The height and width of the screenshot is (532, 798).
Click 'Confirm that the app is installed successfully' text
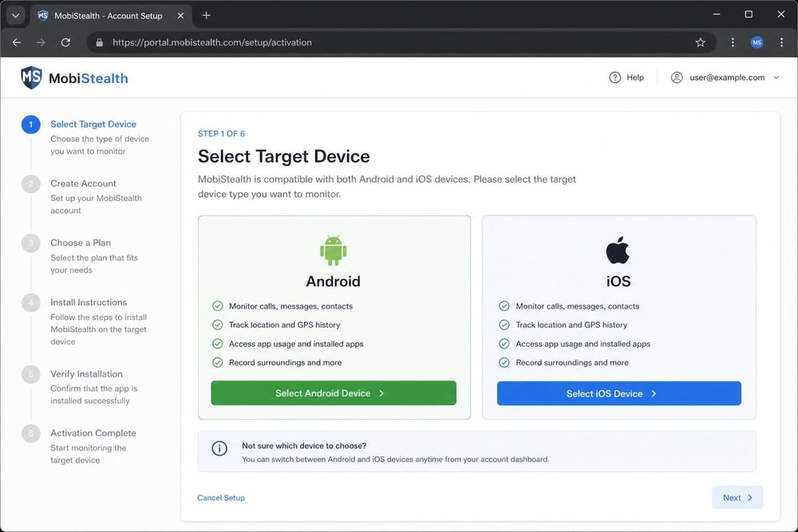tap(93, 395)
